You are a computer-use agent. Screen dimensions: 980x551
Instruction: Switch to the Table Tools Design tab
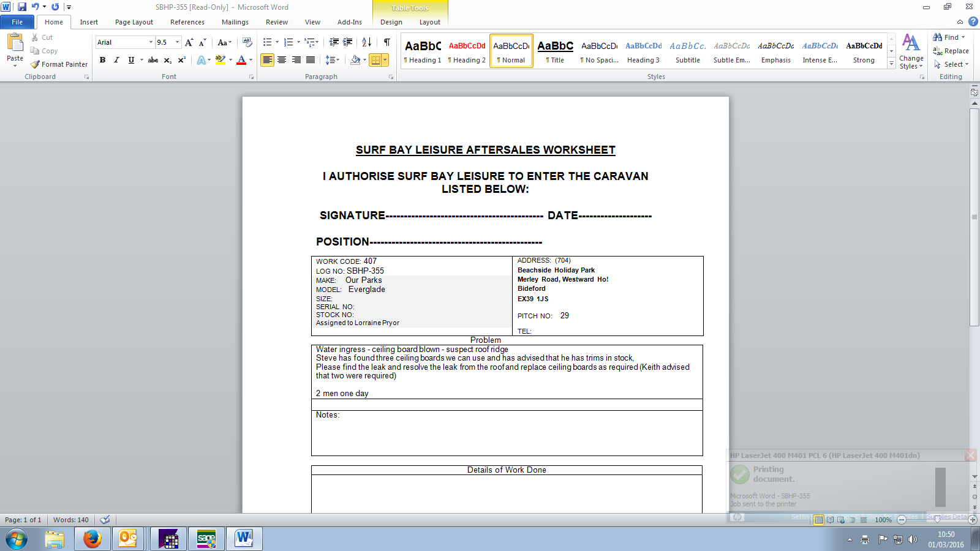point(391,22)
